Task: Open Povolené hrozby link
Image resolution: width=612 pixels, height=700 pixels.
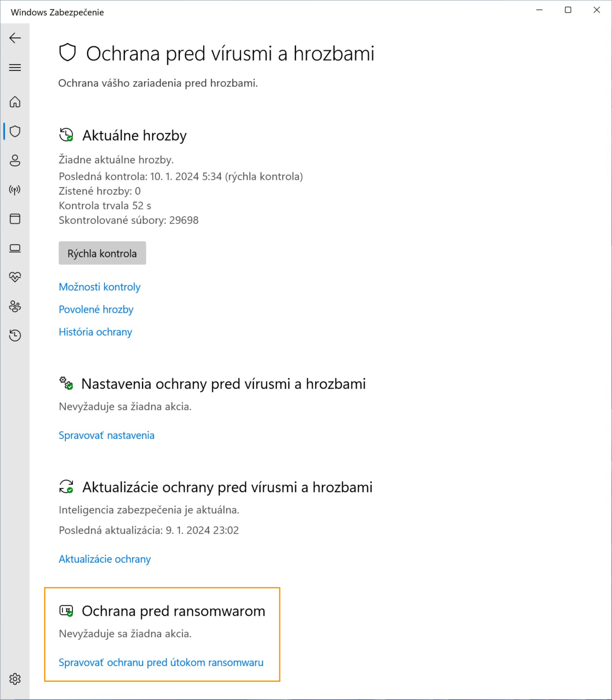Action: 96,309
